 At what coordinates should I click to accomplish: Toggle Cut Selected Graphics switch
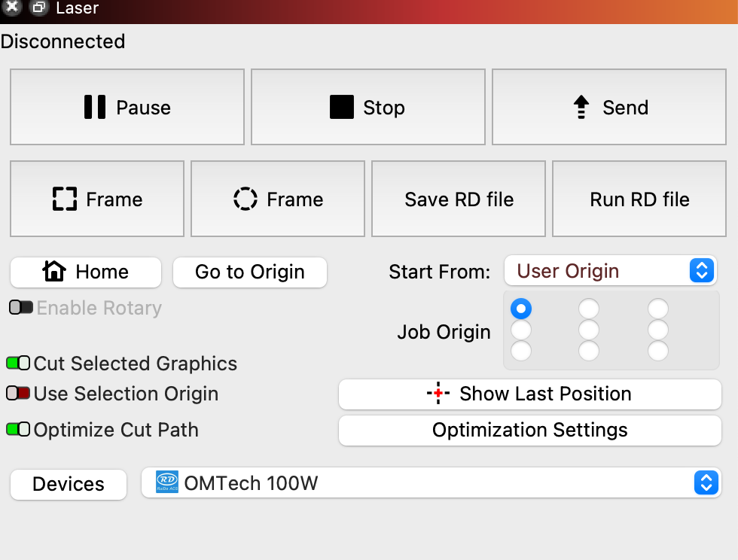18,364
